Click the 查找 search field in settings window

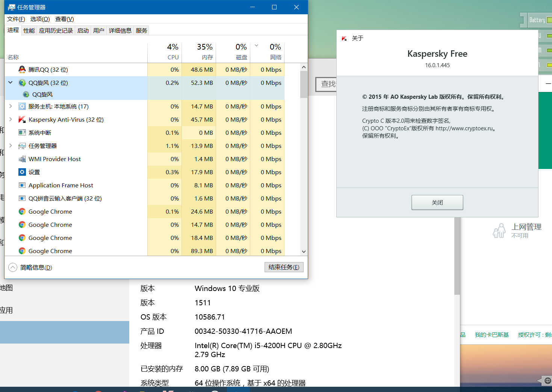326,84
